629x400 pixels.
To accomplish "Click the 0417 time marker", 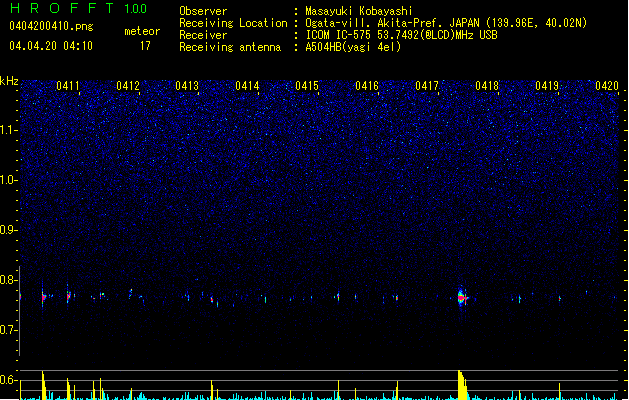I will pyautogui.click(x=427, y=86).
